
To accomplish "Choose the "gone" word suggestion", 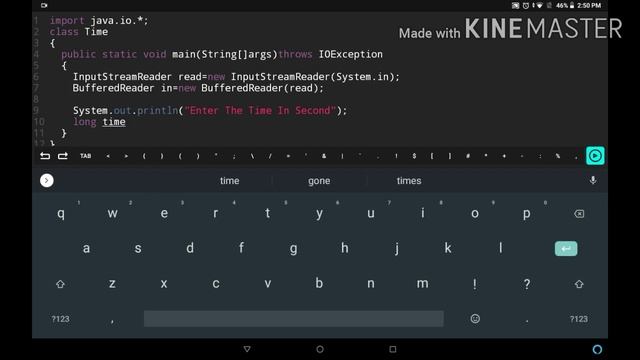I will coord(319,181).
